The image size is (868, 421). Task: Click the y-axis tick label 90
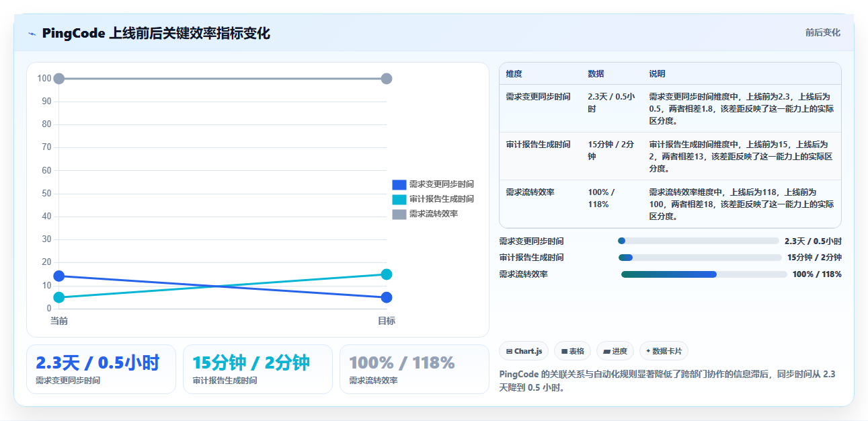tap(46, 102)
